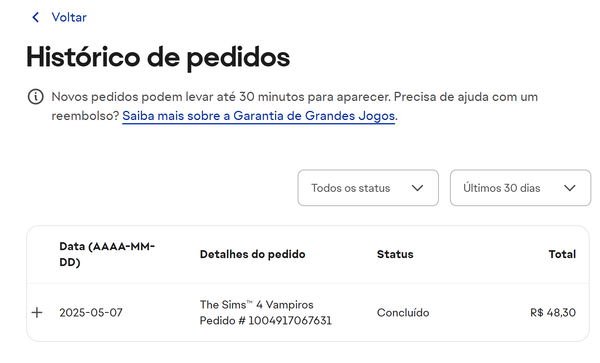This screenshot has height=363, width=600.
Task: Click the Novos pedidos notice text
Action: [295, 106]
